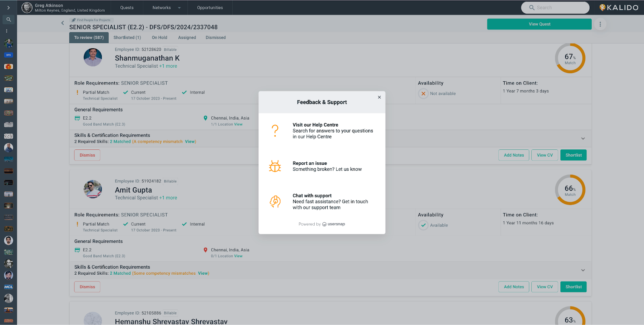Switch to the On Hold tab
This screenshot has width=644, height=325.
(x=159, y=37)
